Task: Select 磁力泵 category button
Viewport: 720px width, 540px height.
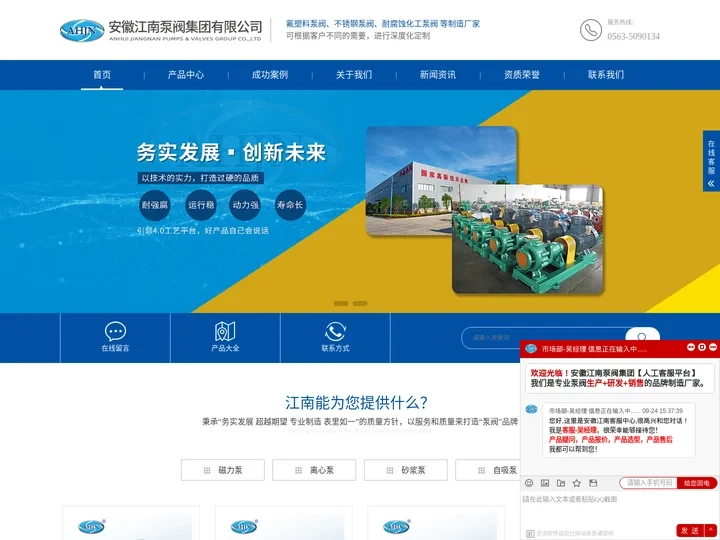Action: 223,470
